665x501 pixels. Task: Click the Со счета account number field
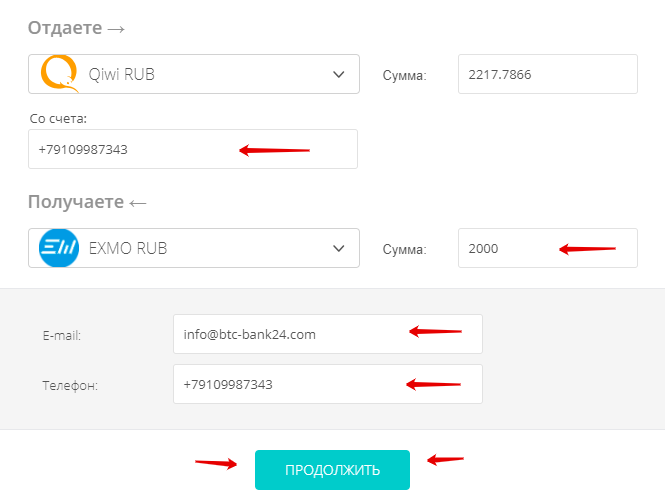[x=193, y=149]
